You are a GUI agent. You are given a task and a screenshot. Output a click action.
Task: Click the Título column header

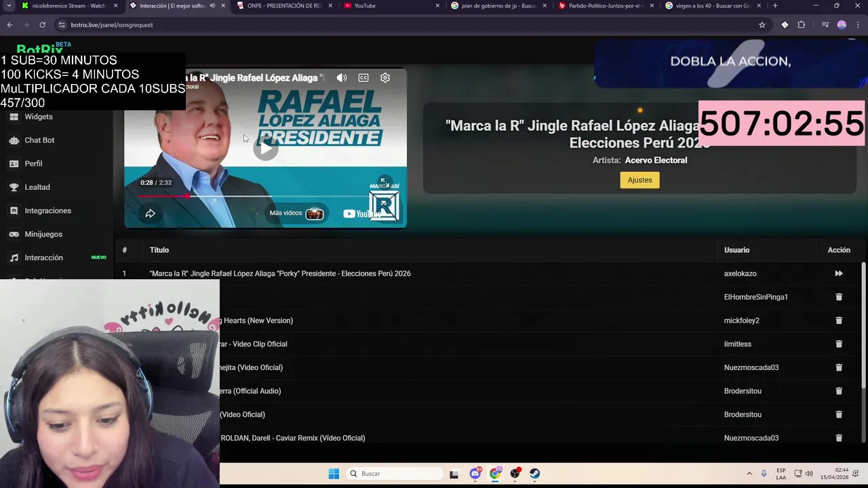[x=159, y=250]
